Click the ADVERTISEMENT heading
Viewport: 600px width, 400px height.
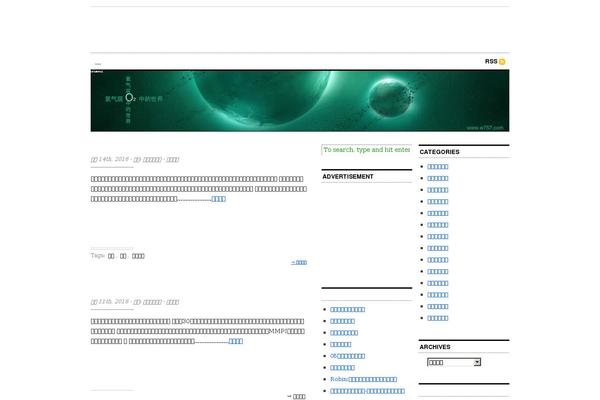click(348, 176)
